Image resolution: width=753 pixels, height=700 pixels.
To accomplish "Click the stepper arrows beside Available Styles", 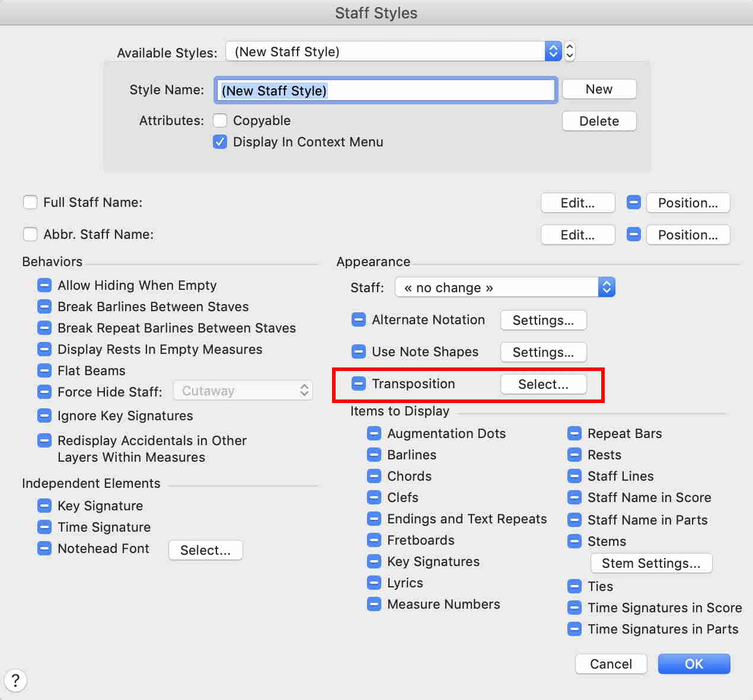I will [570, 52].
